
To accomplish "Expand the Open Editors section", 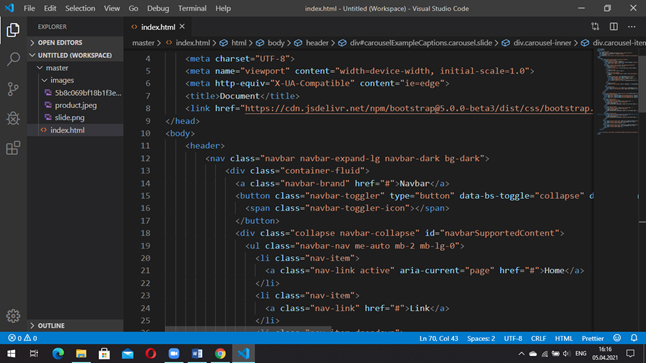I will [x=75, y=43].
